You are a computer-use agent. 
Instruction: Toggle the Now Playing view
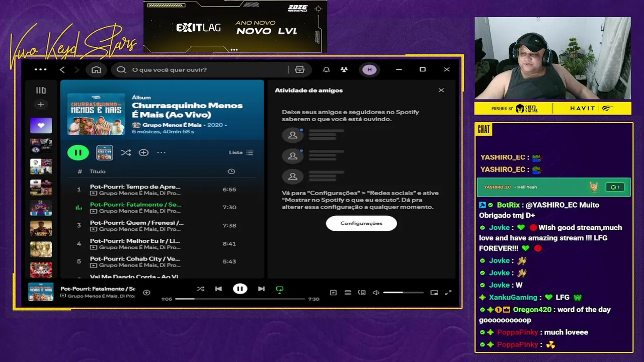coord(333,293)
